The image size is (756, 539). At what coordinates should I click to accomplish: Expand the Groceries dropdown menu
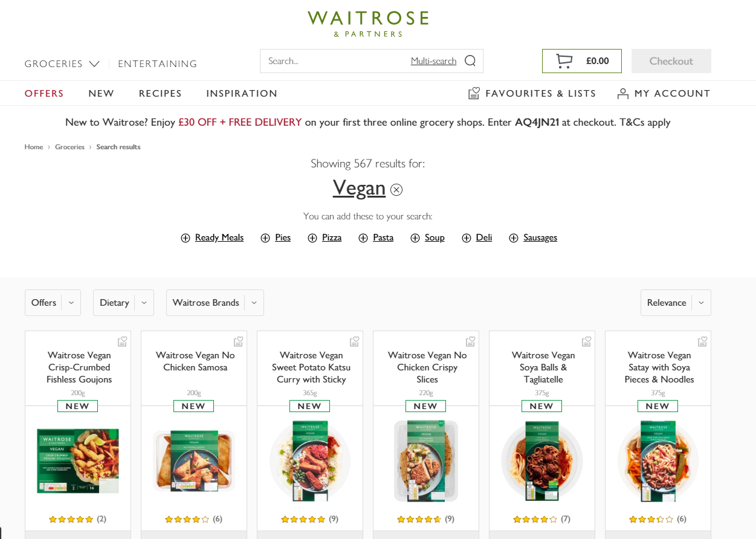(62, 63)
